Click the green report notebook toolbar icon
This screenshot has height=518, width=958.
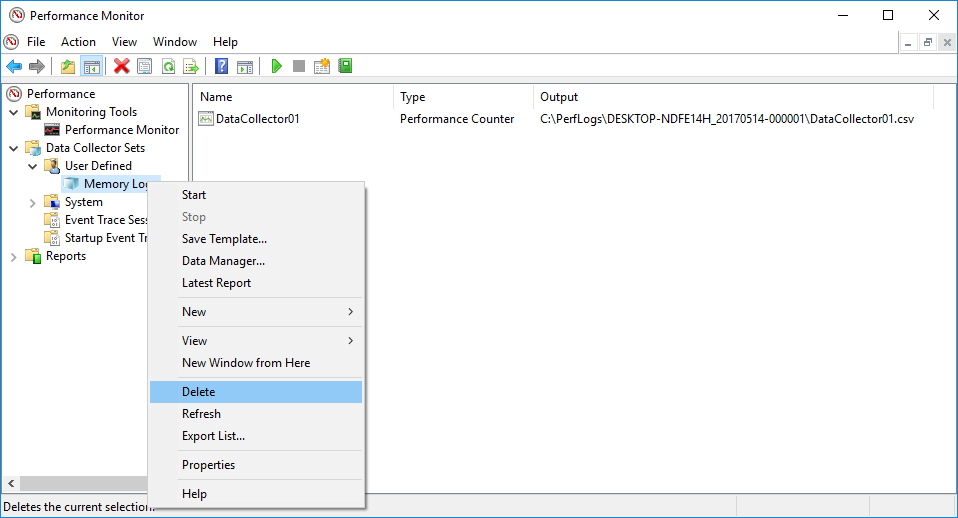pyautogui.click(x=345, y=65)
